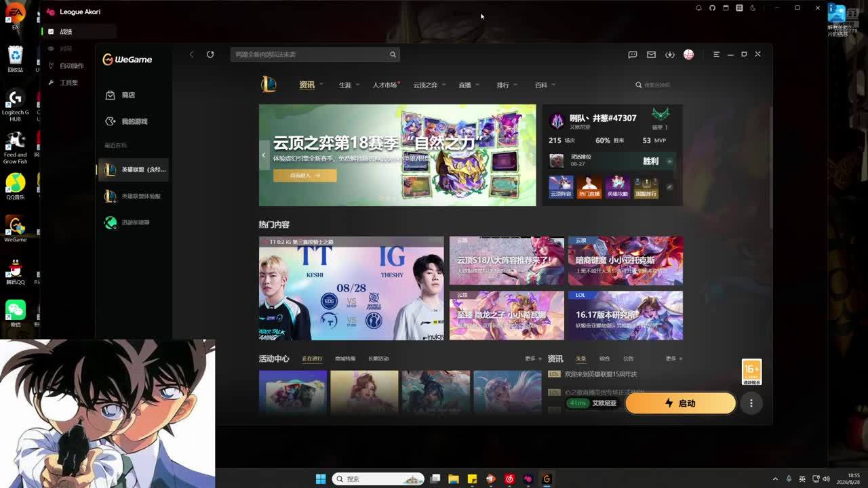The height and width of the screenshot is (488, 868).
Task: Select 战绩 in League Akari sidebar
Action: coord(79,32)
